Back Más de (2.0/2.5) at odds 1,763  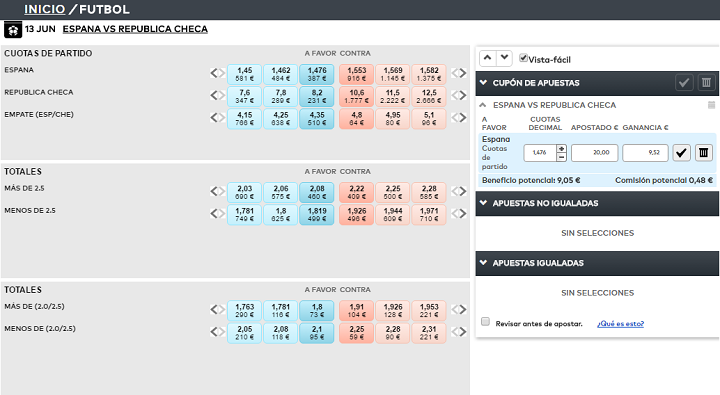[244, 310]
